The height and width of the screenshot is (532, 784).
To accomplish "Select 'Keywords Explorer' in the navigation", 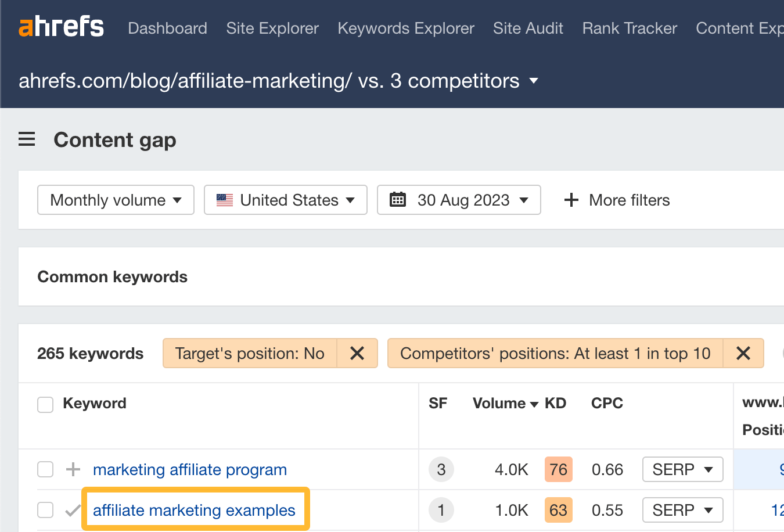I will [x=405, y=28].
